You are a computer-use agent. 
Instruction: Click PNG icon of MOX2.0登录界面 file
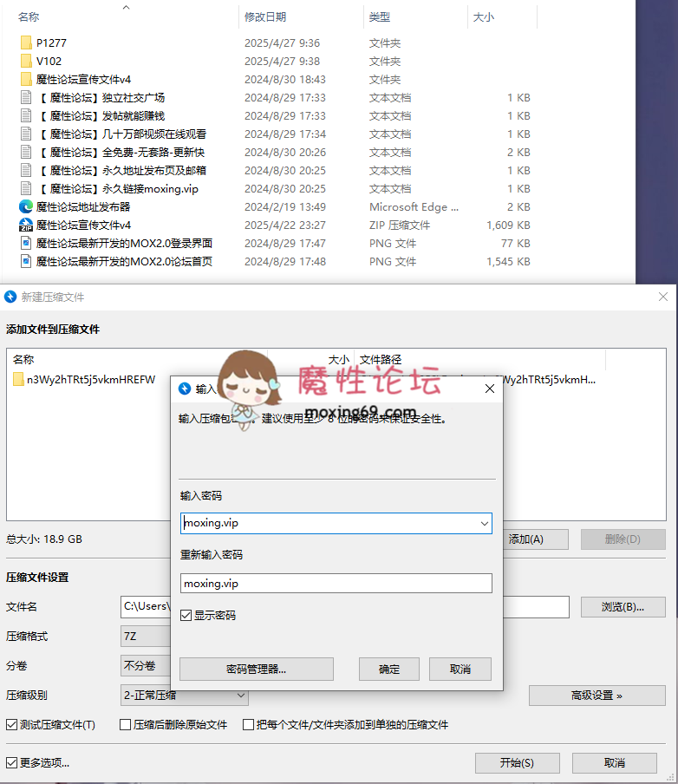click(26, 244)
